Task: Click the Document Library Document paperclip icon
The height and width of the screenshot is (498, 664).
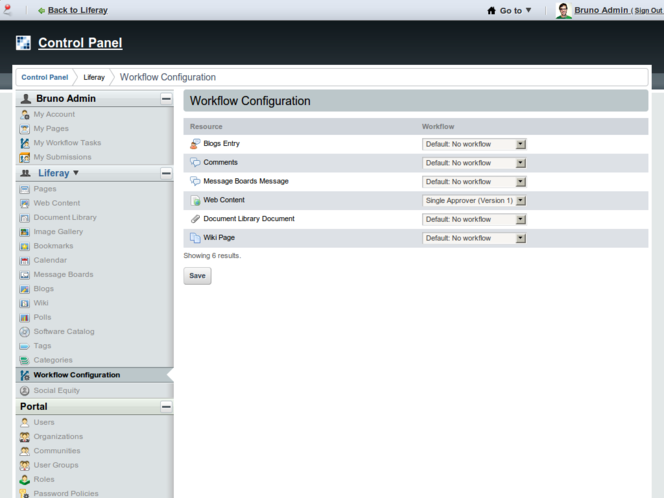Action: [x=195, y=219]
